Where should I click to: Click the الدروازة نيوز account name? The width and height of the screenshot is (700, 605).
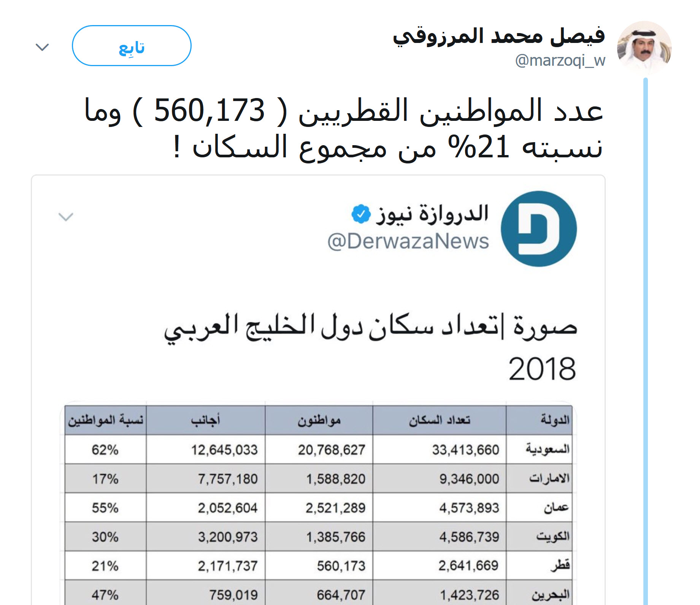tap(432, 214)
